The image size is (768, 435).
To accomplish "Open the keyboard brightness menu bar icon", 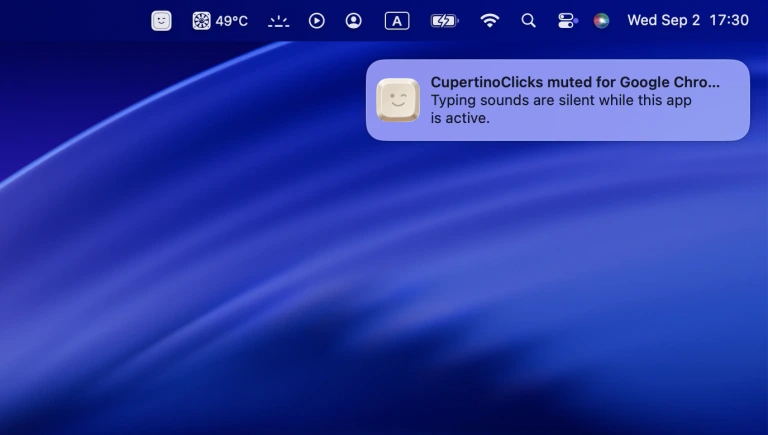I will pyautogui.click(x=279, y=21).
